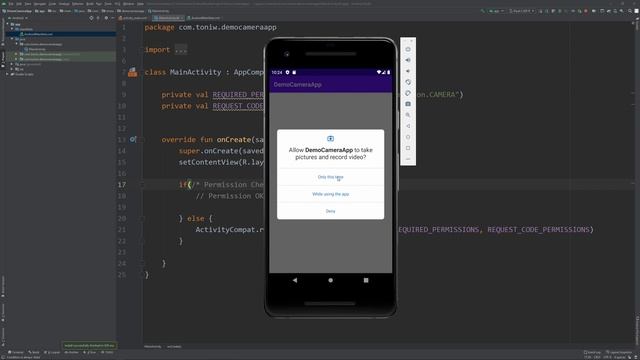The width and height of the screenshot is (640, 360).
Task: Click the red Stop icon in toolbar
Action: [586, 11]
